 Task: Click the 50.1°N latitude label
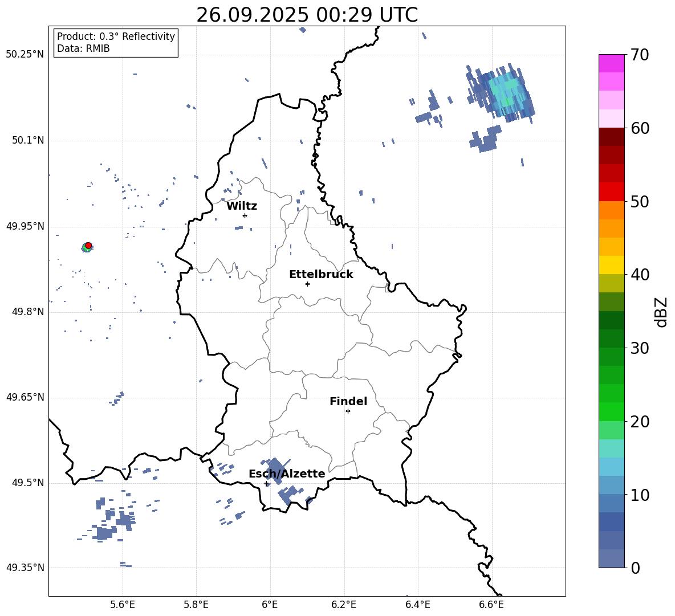coord(28,141)
